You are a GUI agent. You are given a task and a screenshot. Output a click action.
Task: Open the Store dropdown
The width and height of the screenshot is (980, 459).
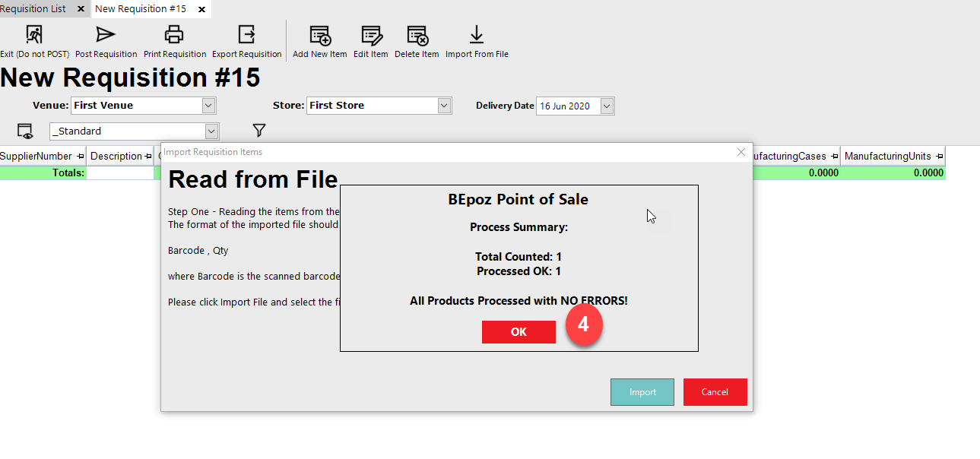(x=445, y=106)
